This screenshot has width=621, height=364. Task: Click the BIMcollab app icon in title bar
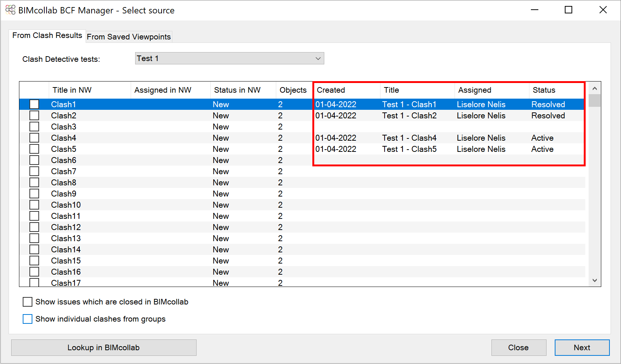pyautogui.click(x=10, y=10)
